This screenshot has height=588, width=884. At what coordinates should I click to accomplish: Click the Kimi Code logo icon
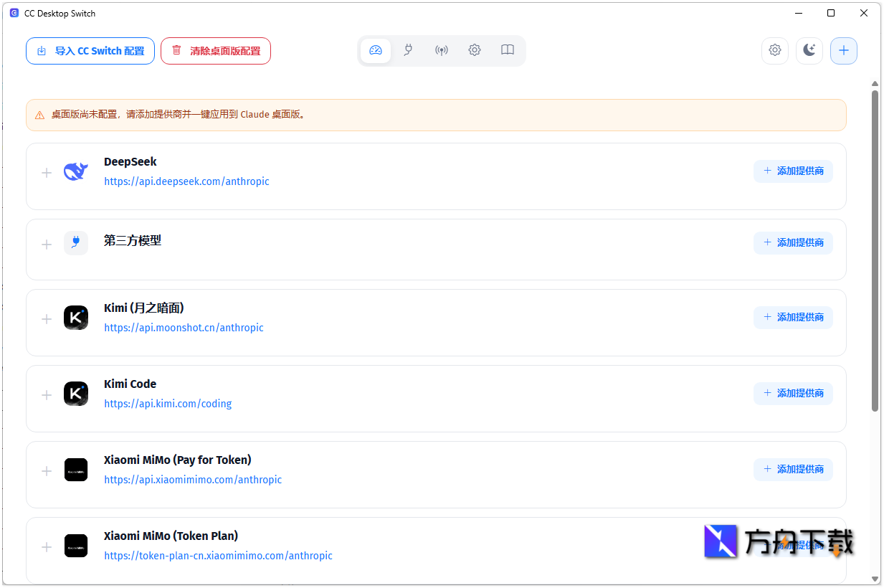[76, 394]
